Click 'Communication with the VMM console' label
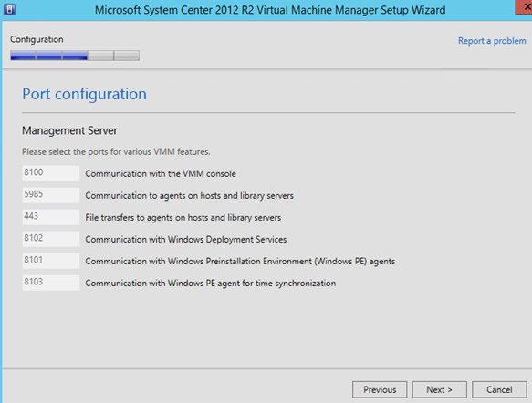 161,173
